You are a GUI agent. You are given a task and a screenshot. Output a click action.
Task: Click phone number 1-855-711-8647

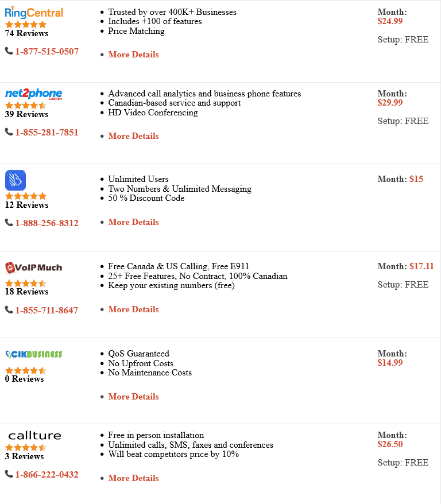tap(47, 311)
